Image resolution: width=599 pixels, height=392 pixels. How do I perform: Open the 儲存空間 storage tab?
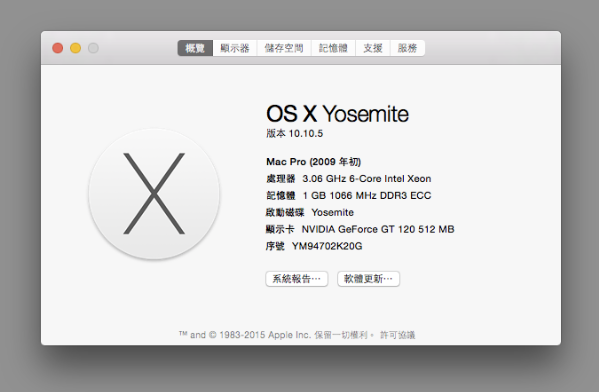[284, 48]
